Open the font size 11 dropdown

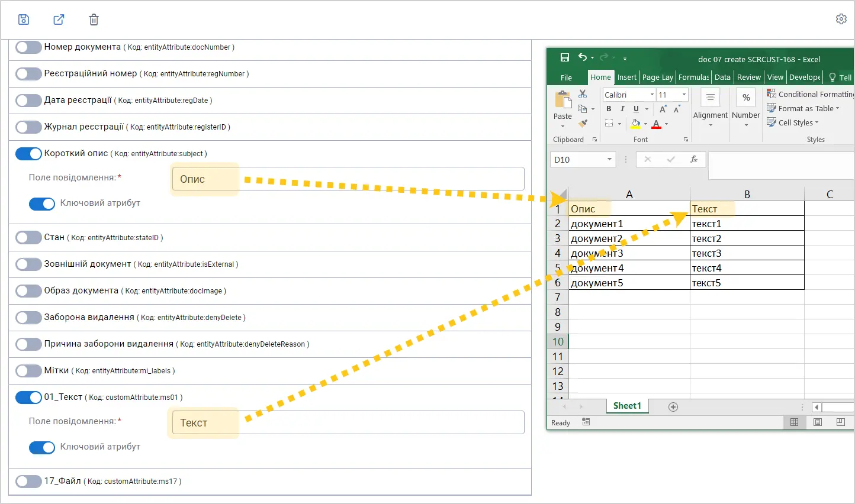point(684,95)
